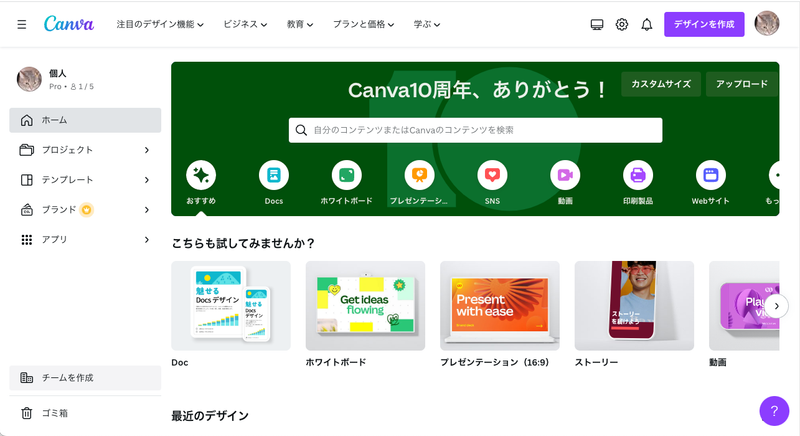Viewport: 800px width, 436px height.
Task: Expand the ブランド chevron arrow
Action: [147, 210]
